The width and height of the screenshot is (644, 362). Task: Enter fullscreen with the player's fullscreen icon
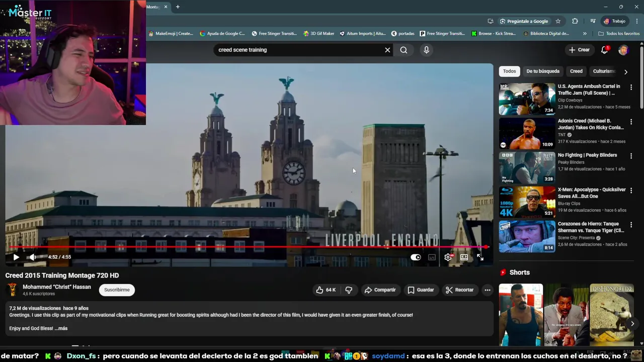[480, 257]
